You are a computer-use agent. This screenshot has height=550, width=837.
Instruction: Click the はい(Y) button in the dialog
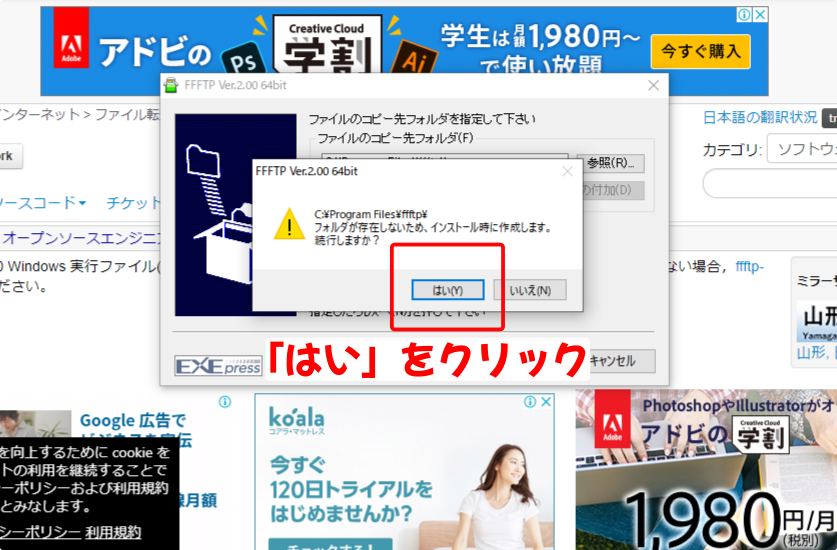[448, 290]
